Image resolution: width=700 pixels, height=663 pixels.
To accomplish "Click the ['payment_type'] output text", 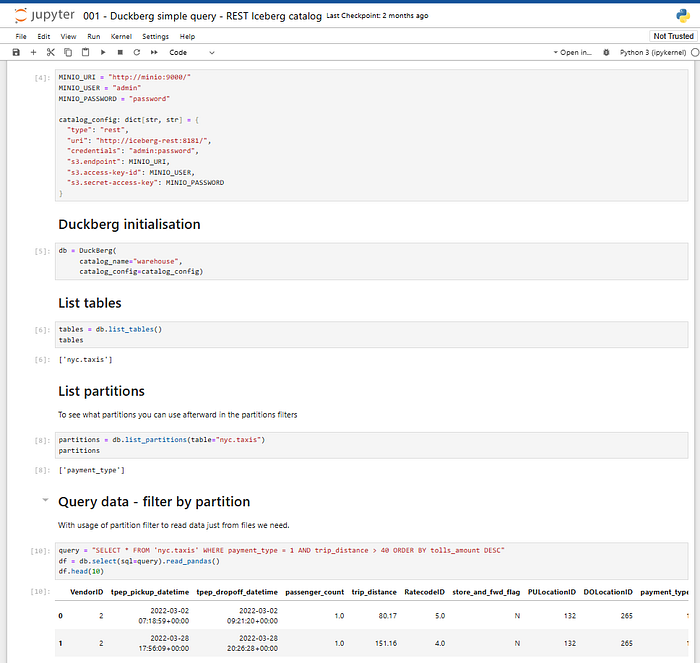I will (92, 470).
